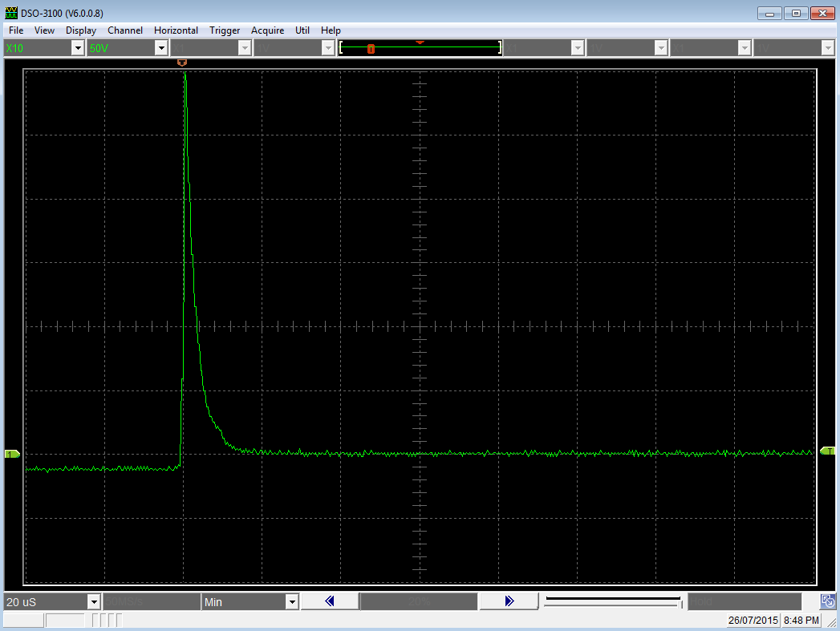The height and width of the screenshot is (631, 840).
Task: Click the rewind double-arrow button
Action: click(329, 601)
